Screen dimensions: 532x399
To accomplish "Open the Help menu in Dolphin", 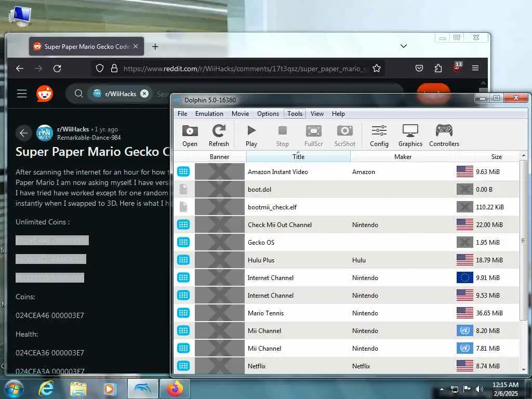I will tap(338, 114).
